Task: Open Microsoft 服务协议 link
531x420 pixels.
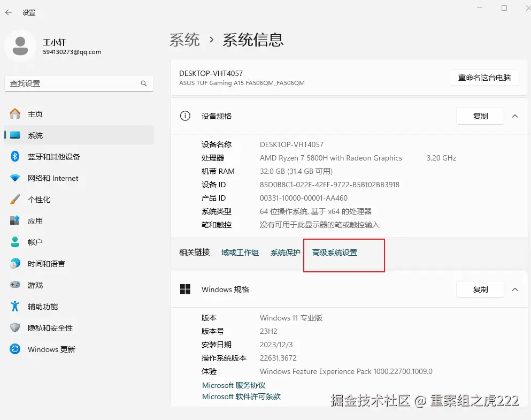Action: 234,385
